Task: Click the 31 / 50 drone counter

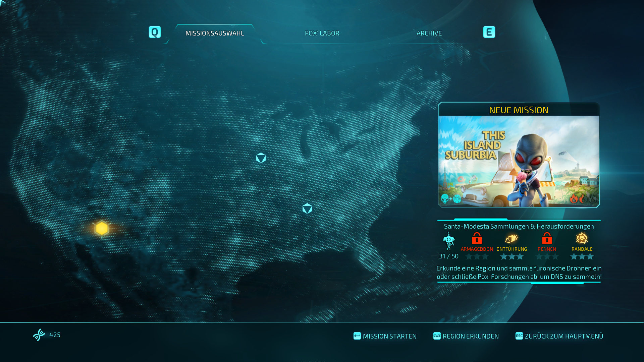Action: 449,256
